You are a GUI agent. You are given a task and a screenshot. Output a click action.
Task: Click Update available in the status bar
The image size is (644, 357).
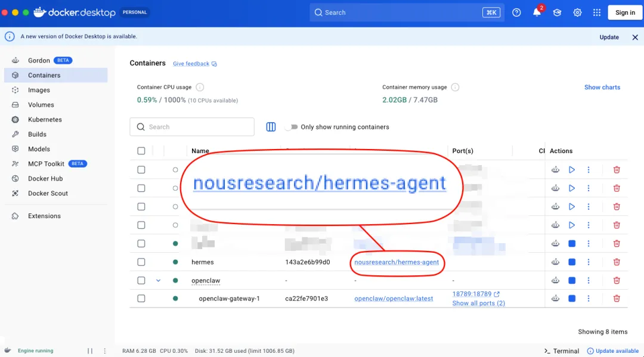613,351
